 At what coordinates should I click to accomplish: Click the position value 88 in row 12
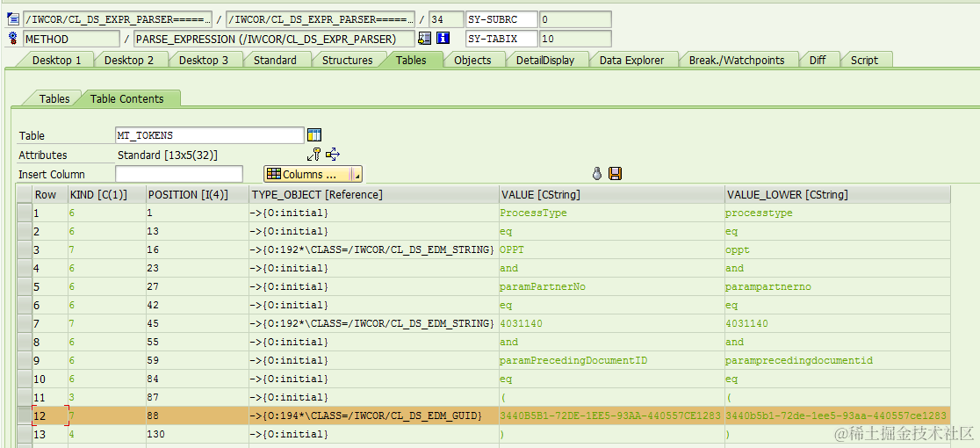(x=197, y=415)
